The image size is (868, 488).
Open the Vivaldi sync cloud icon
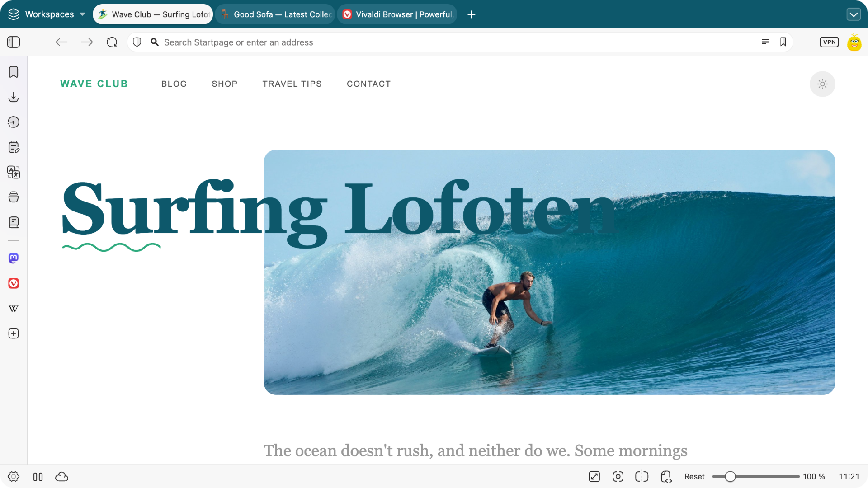click(x=61, y=477)
